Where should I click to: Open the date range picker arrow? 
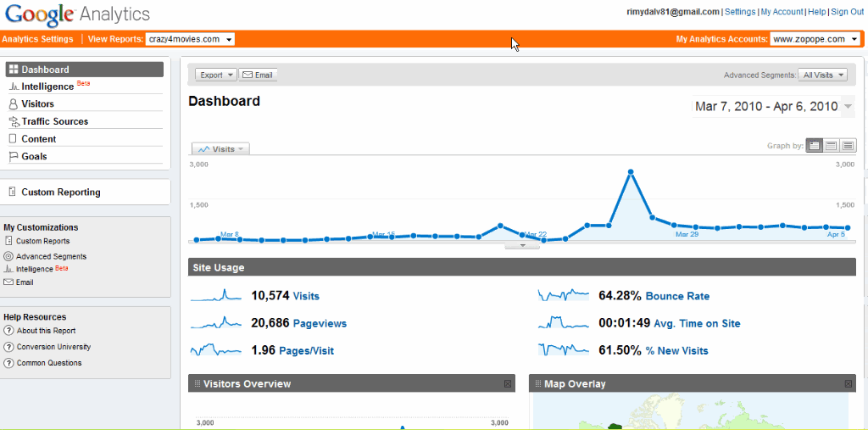848,106
